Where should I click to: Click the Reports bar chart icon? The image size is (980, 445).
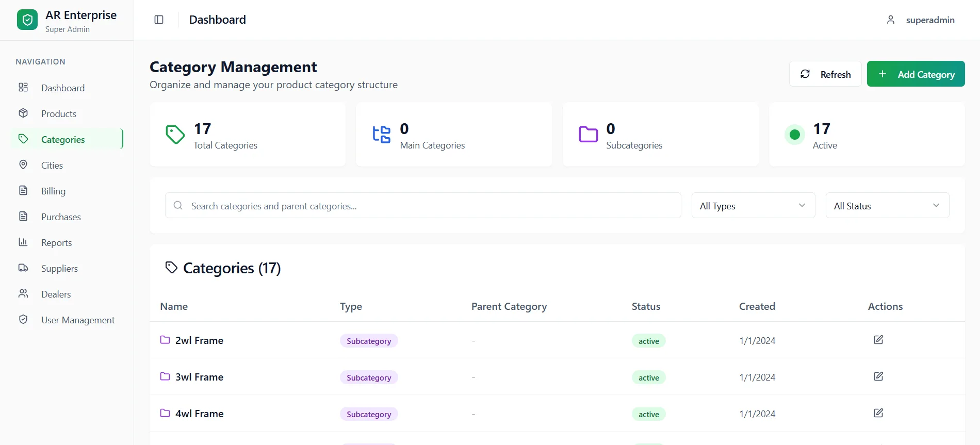[x=23, y=242]
